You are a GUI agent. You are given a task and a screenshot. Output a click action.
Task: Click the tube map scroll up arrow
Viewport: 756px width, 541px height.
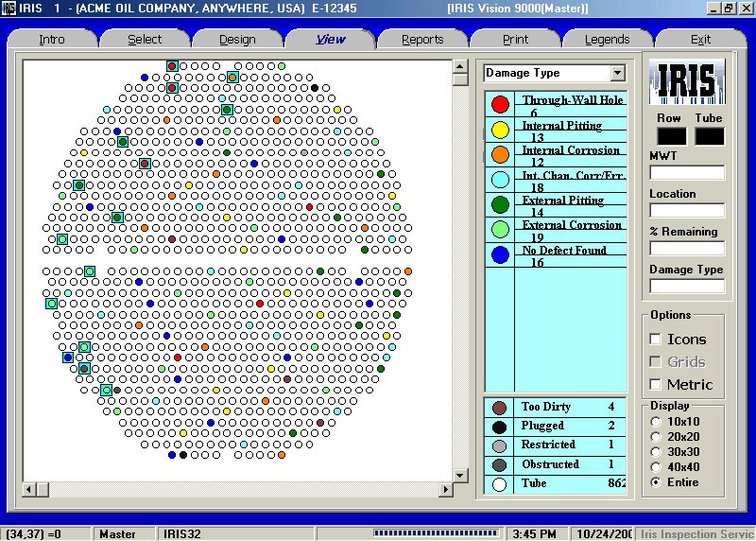point(460,66)
